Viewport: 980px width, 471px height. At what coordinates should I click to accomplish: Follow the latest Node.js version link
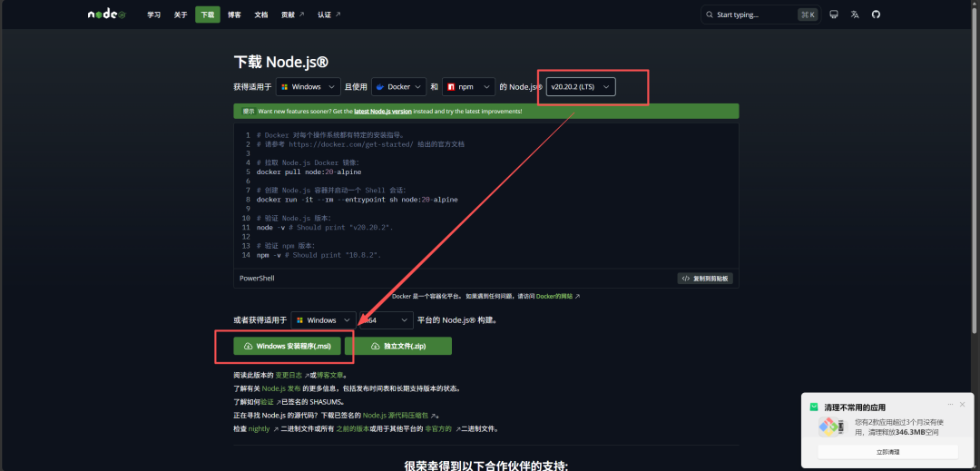(383, 112)
